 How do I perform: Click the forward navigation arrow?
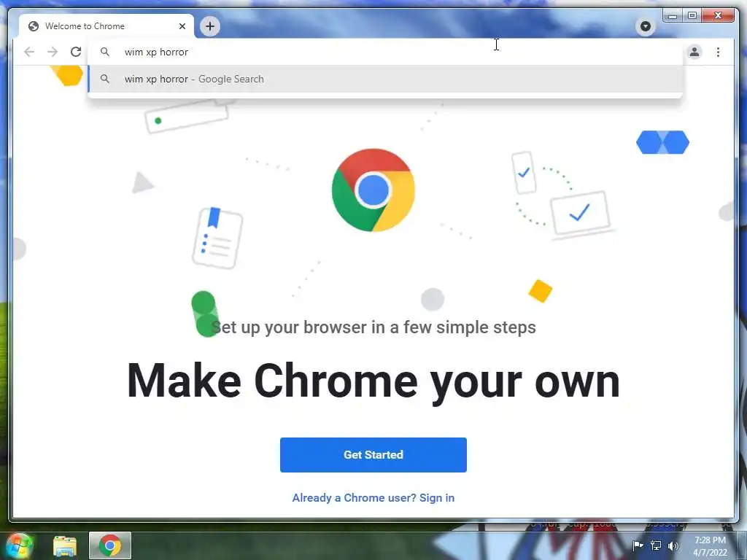53,52
